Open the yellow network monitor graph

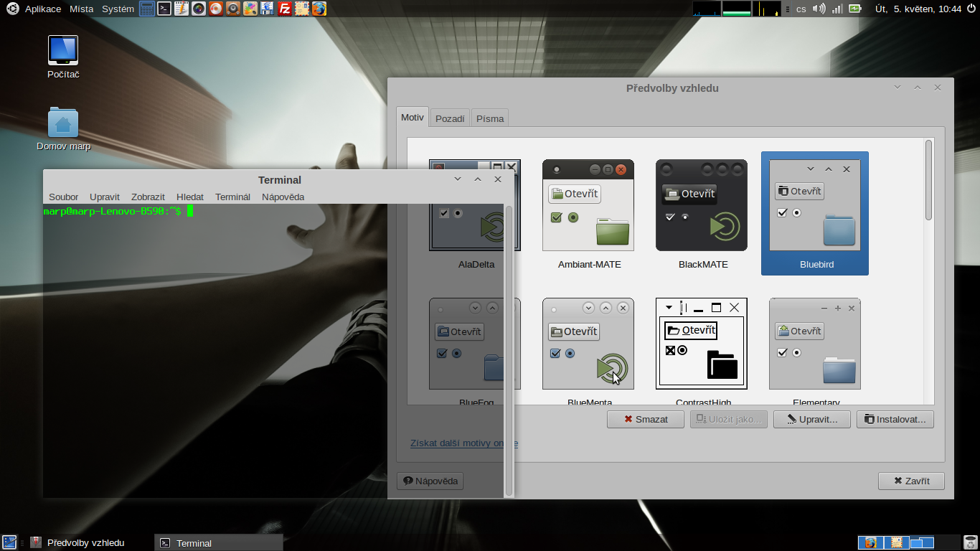coord(766,9)
